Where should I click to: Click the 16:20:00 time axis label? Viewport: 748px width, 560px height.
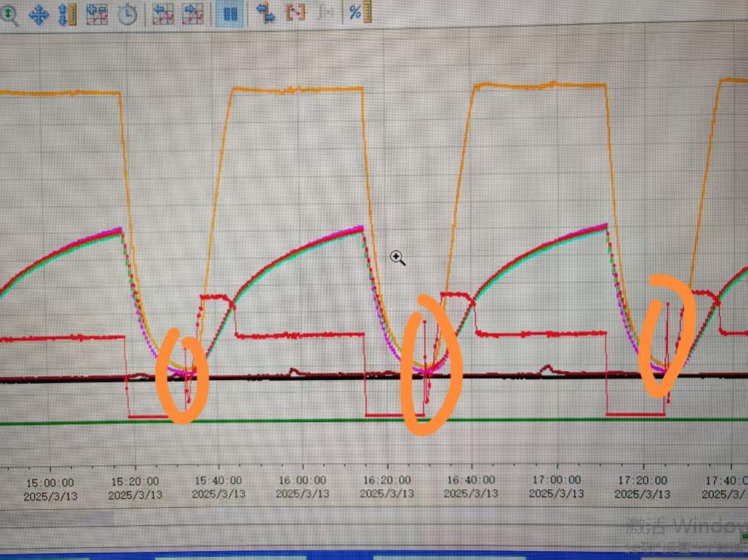point(387,481)
